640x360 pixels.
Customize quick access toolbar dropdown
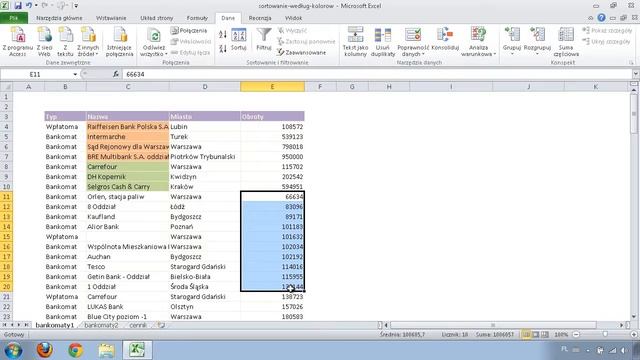76,6
